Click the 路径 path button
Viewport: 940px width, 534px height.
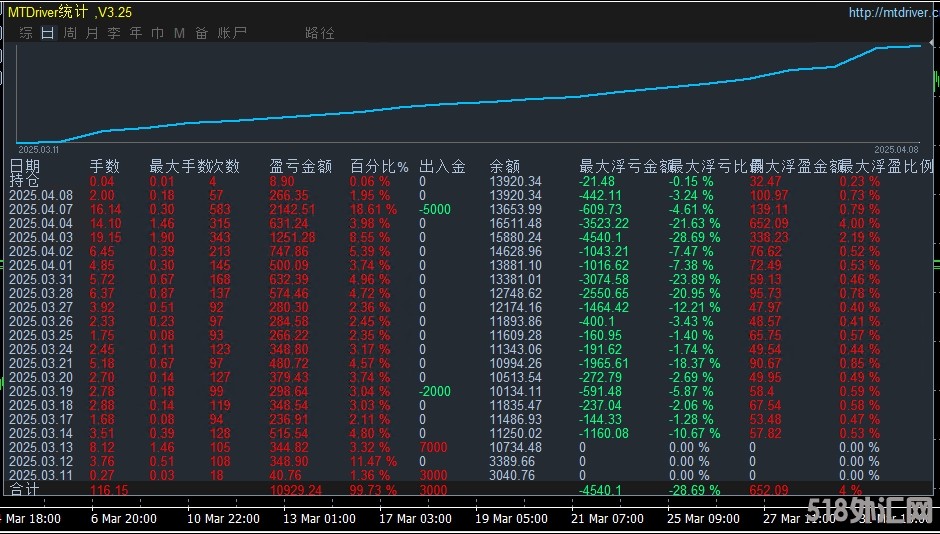point(320,33)
